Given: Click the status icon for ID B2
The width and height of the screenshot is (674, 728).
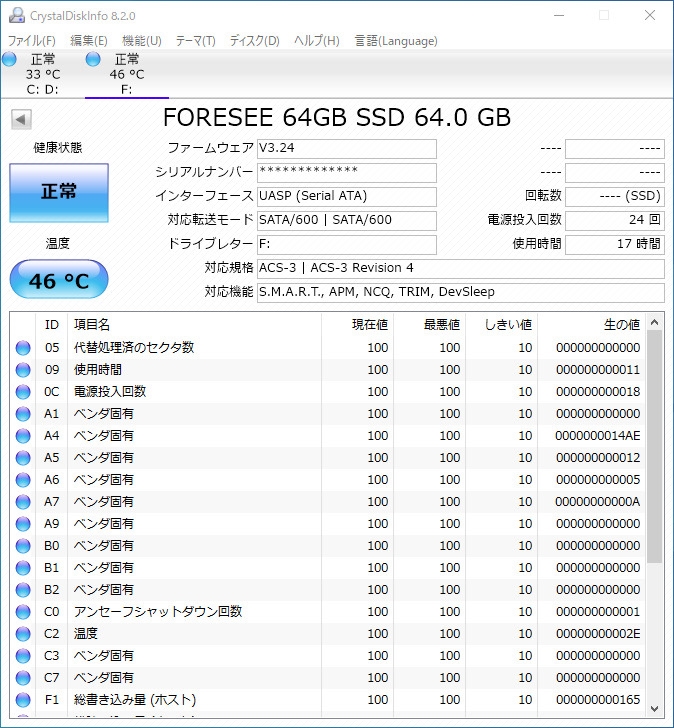Looking at the screenshot, I should (x=23, y=590).
